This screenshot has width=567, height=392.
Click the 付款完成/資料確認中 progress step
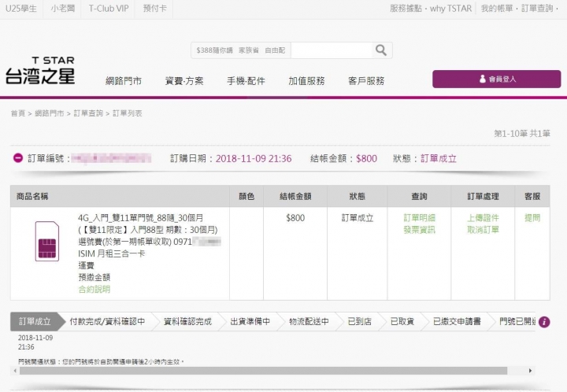107,321
